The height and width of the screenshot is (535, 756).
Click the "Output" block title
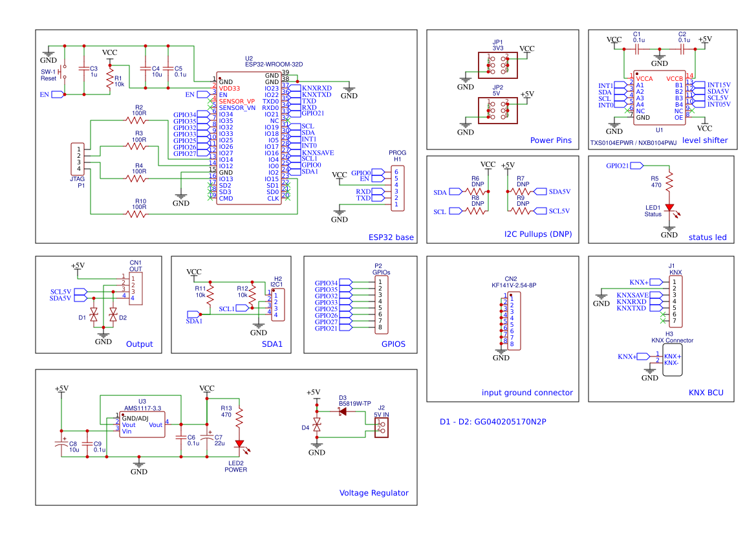tap(139, 344)
